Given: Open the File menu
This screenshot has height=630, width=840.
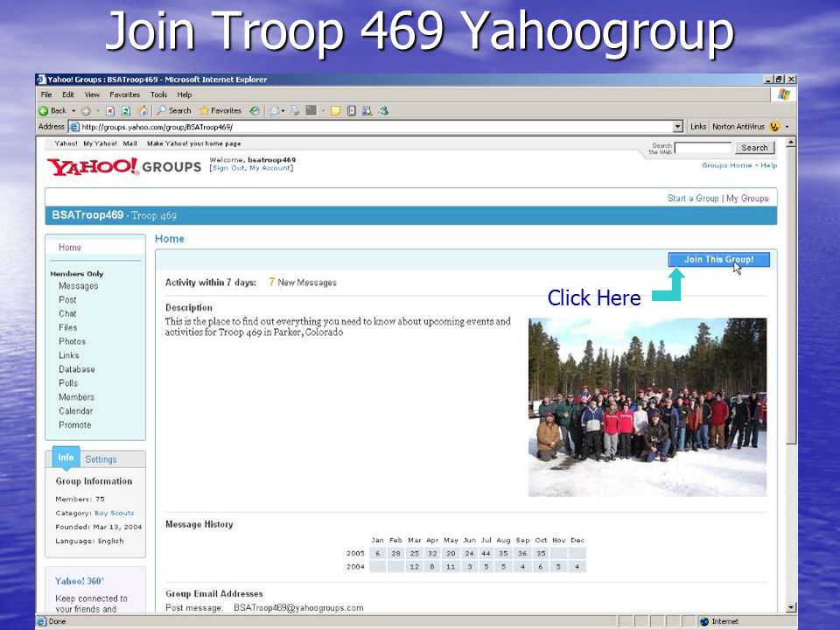Looking at the screenshot, I should (x=46, y=94).
